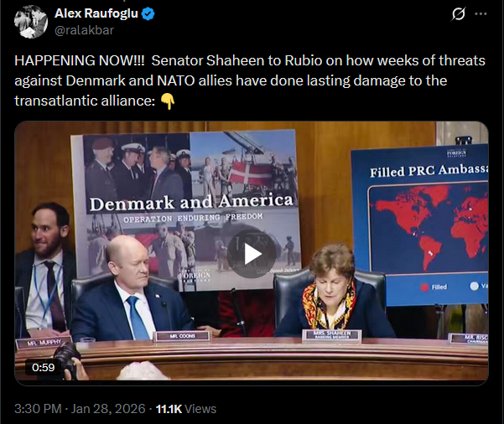504x424 pixels.
Task: Click the tweet text about Senator Shaheen
Action: coord(250,80)
